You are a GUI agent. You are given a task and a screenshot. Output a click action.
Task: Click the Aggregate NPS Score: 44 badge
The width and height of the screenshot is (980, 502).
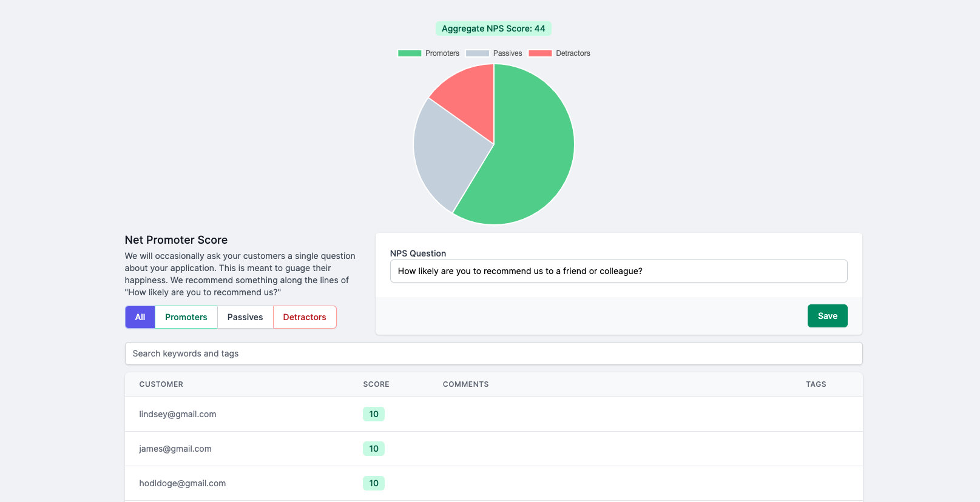(x=493, y=28)
